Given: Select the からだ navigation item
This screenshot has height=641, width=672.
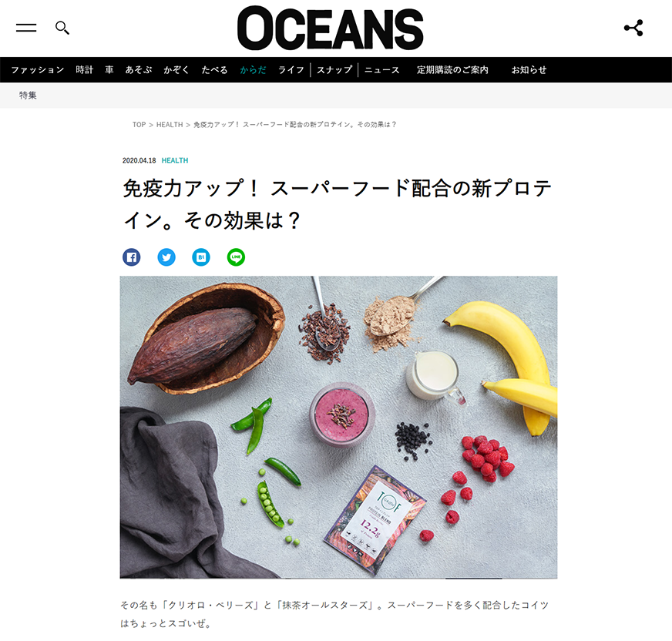Looking at the screenshot, I should pos(253,70).
